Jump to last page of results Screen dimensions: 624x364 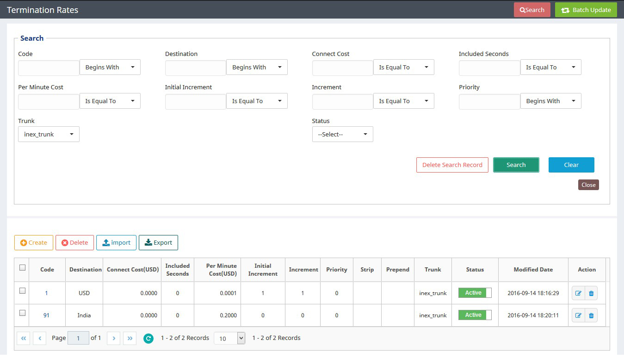(130, 338)
